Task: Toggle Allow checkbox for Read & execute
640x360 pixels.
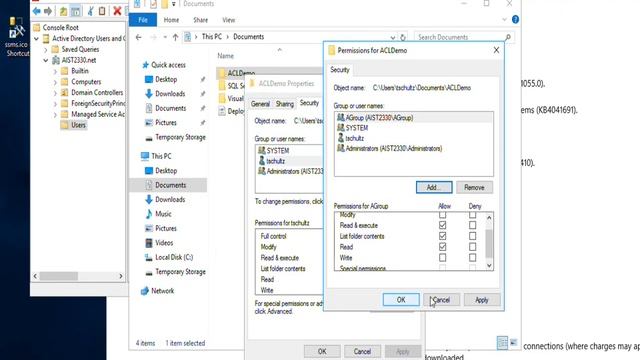Action: 442,225
